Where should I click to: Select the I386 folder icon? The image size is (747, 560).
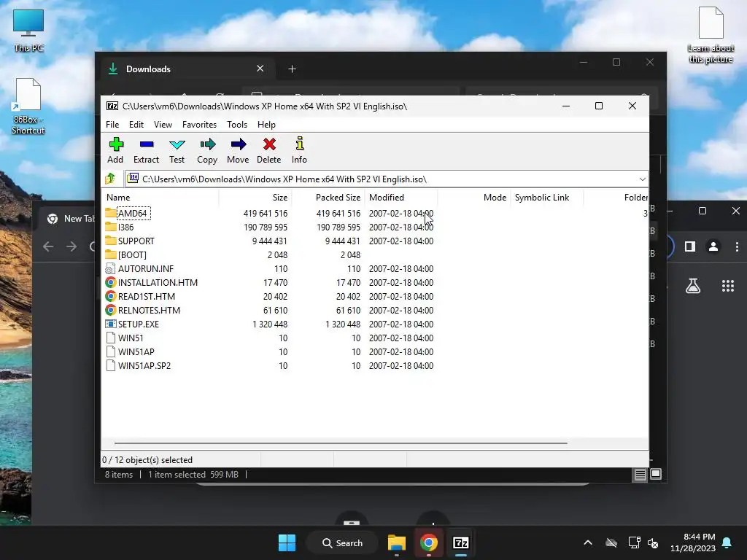coord(111,227)
